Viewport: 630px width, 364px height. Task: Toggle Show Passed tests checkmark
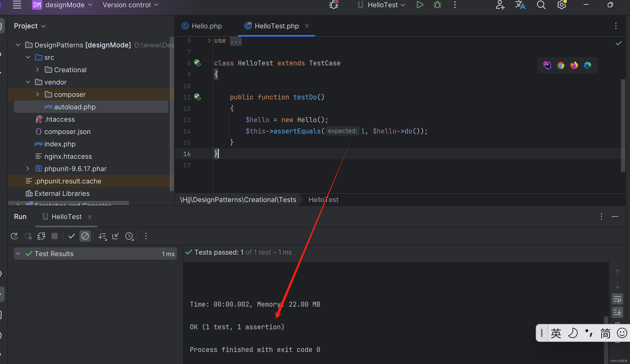[72, 236]
